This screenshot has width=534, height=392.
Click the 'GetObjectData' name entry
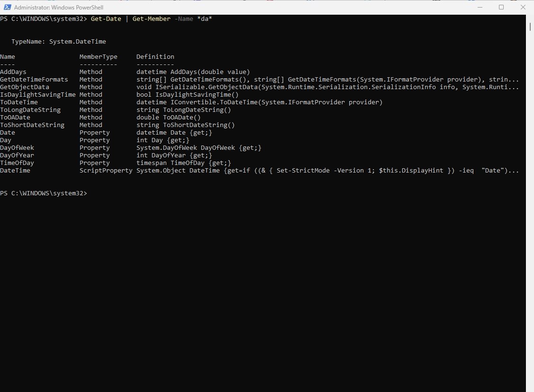(25, 87)
